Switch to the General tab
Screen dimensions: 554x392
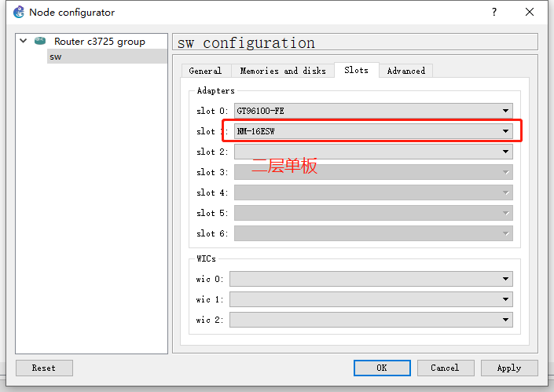[x=205, y=71]
